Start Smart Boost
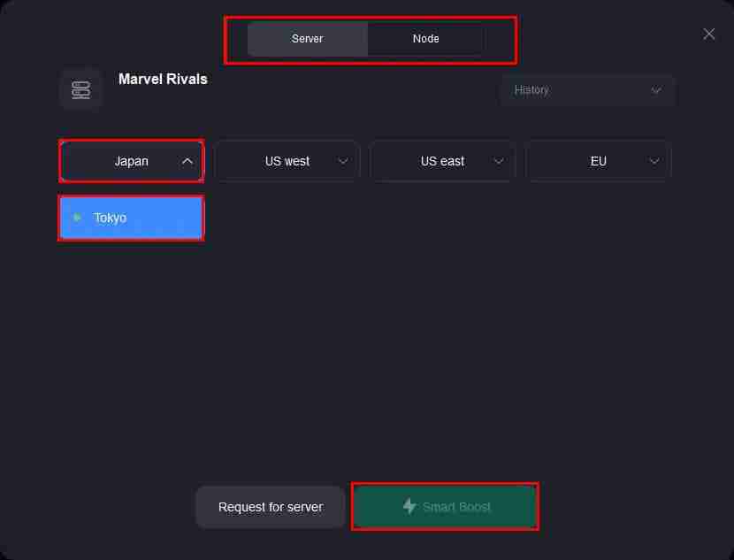This screenshot has width=734, height=560. click(x=445, y=507)
